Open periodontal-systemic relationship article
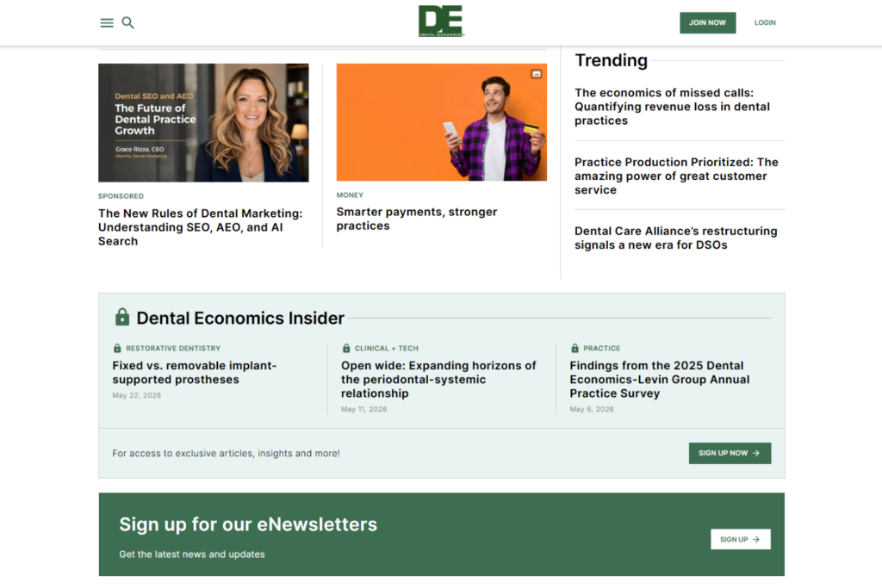The image size is (882, 588). coord(438,380)
